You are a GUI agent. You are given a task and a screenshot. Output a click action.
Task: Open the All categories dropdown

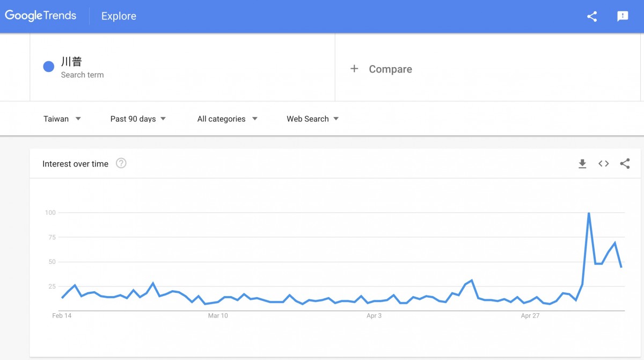(227, 119)
